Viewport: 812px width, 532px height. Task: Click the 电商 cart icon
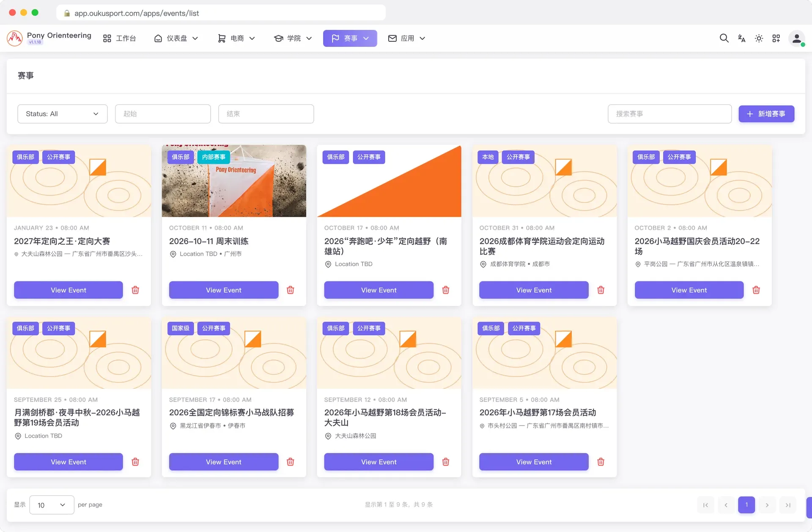click(222, 38)
